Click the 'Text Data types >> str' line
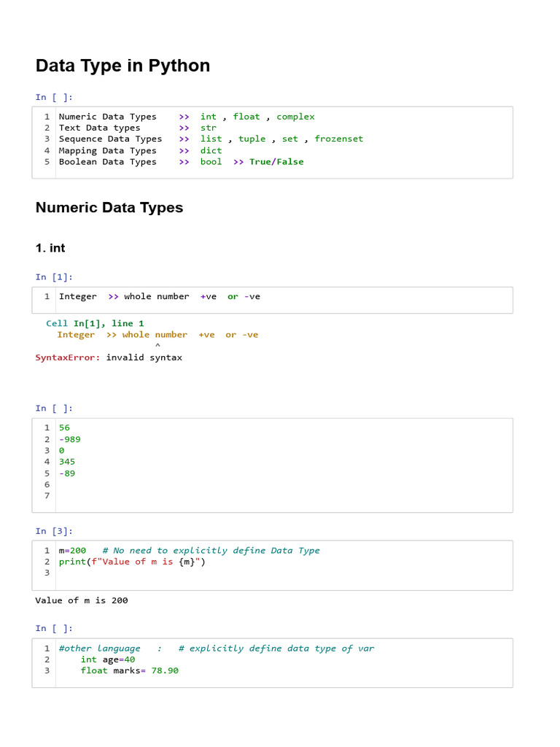This screenshot has height=747, width=560. click(x=138, y=128)
